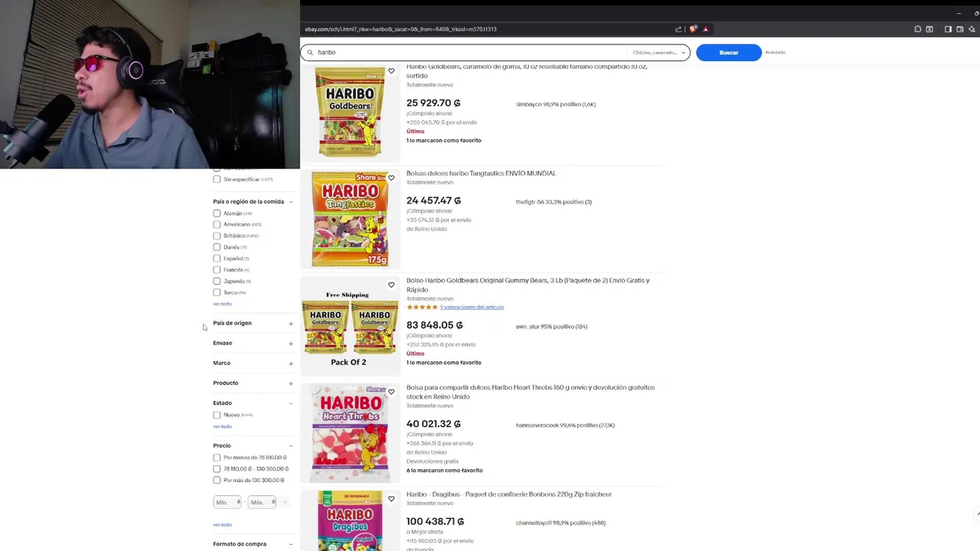Click seller channeltoys11 98,9% positivo
Screen dimensions: 980x551
[x=560, y=523]
